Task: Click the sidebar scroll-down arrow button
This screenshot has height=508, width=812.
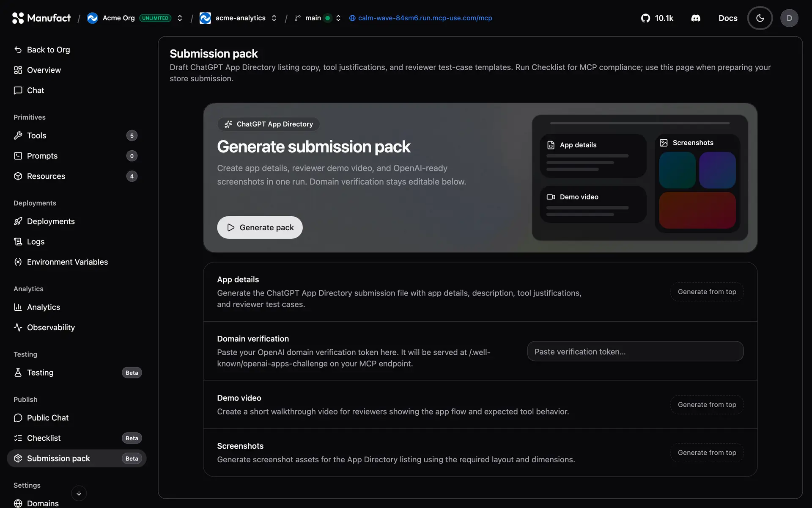Action: pyautogui.click(x=79, y=493)
